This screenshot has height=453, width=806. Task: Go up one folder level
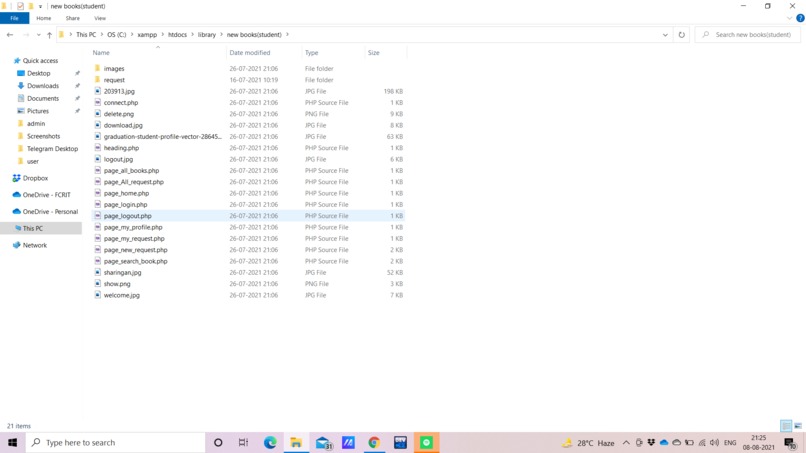click(x=49, y=34)
